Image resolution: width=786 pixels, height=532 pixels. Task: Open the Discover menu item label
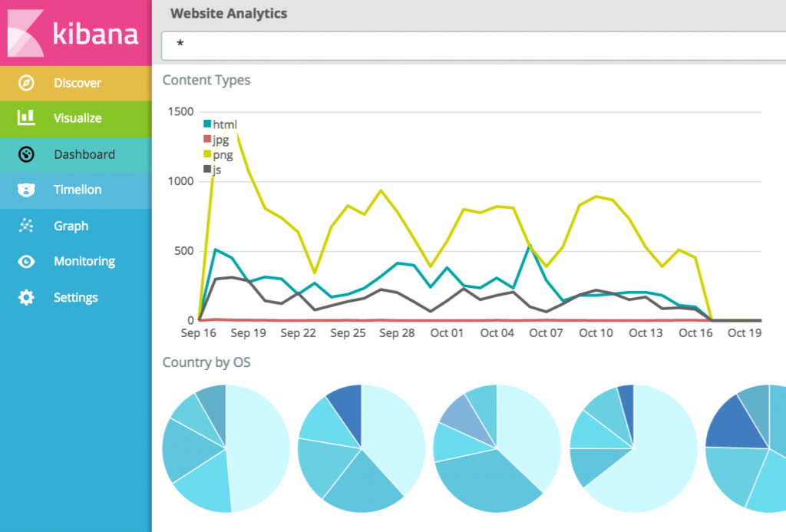pyautogui.click(x=77, y=83)
